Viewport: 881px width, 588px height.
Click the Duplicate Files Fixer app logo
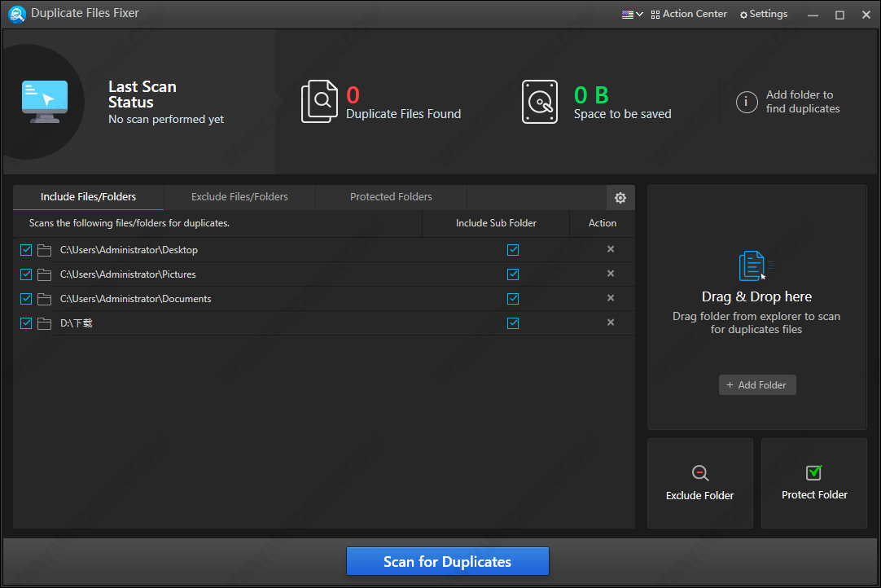(17, 14)
